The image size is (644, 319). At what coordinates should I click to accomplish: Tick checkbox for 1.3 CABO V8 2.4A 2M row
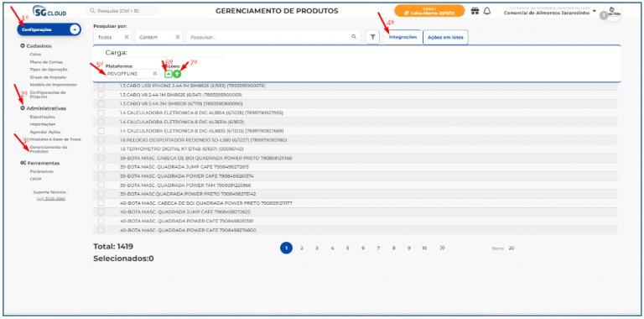101,103
